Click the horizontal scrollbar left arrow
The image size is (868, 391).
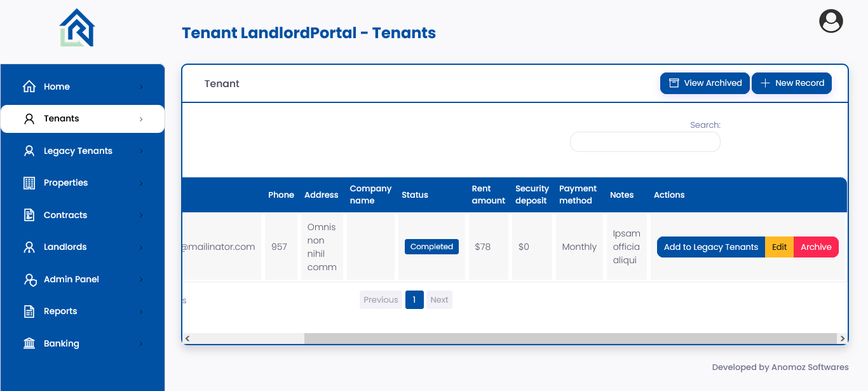(187, 339)
